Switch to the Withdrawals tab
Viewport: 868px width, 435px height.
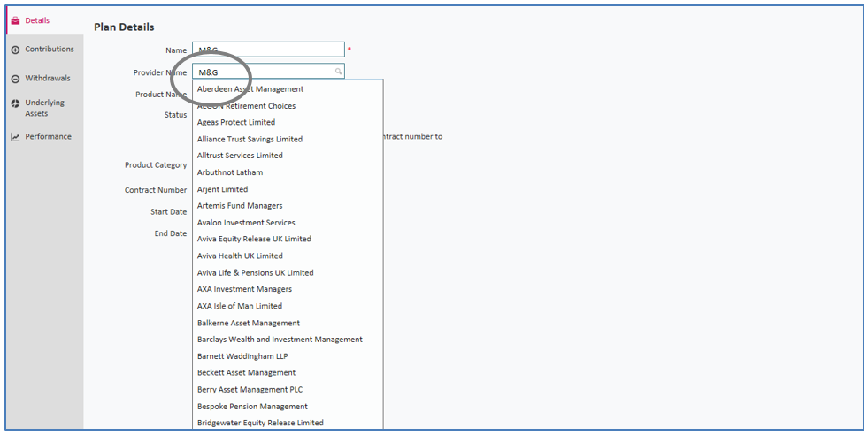(48, 78)
